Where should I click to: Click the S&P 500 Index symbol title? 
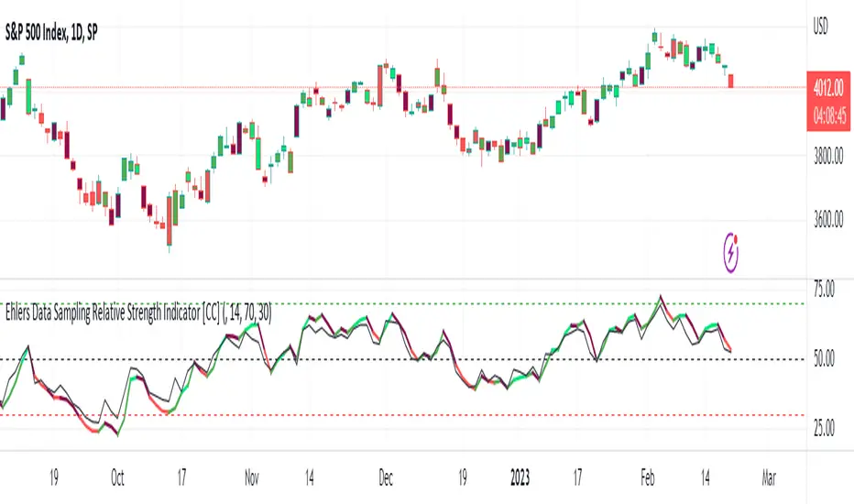[x=51, y=33]
